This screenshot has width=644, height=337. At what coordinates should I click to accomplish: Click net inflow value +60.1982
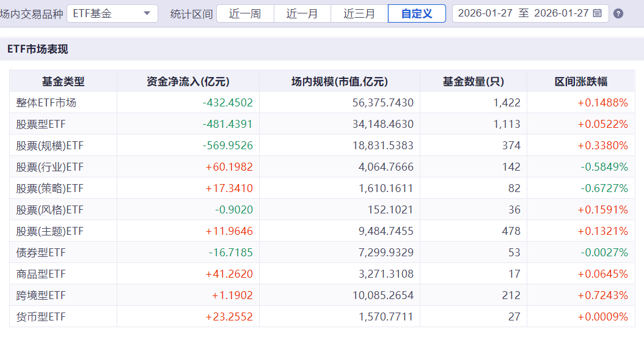pos(229,167)
